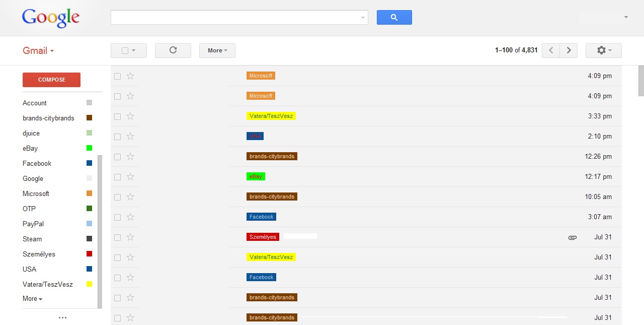This screenshot has height=325, width=644.
Task: Click the yellow Vatera/TeszVesz color swatch in sidebar
Action: [x=89, y=284]
